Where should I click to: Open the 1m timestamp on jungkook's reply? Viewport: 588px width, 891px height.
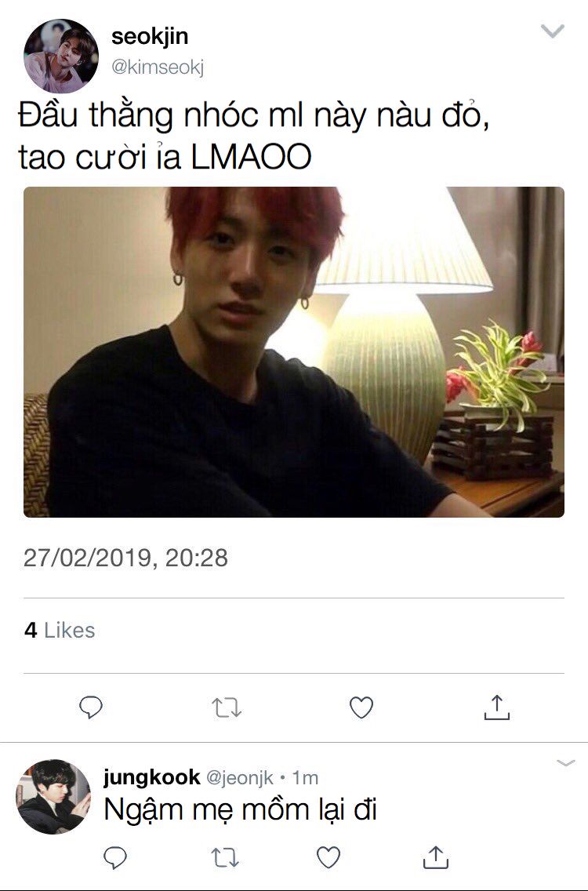point(305,777)
